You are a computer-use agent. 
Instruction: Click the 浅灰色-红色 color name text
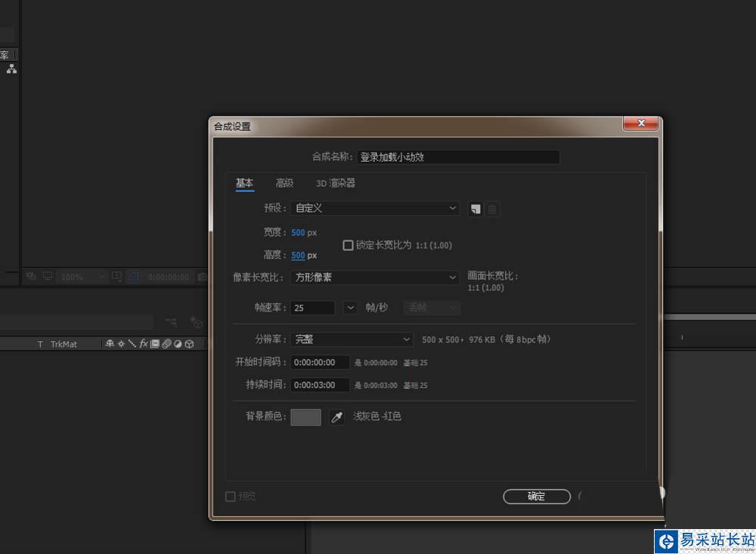(x=377, y=416)
